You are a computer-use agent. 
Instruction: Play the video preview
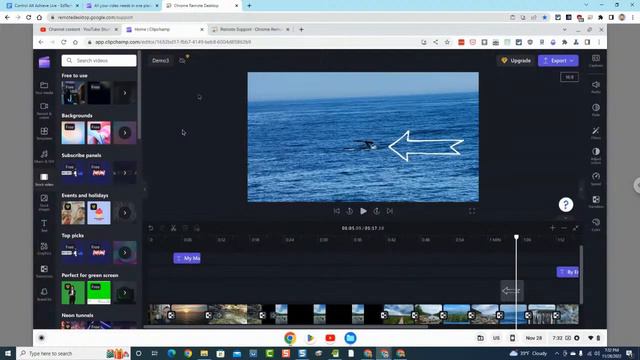363,211
